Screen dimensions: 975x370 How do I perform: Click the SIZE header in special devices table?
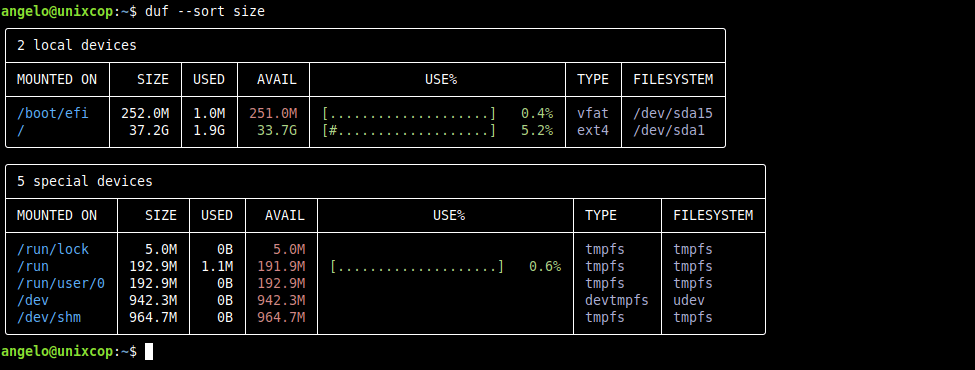[x=161, y=215]
